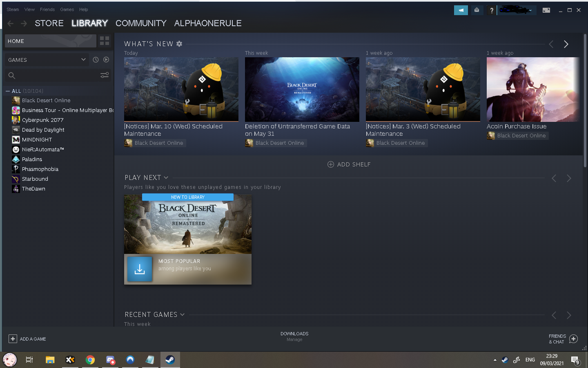Open Black Desert Online Remastered card image

click(188, 224)
